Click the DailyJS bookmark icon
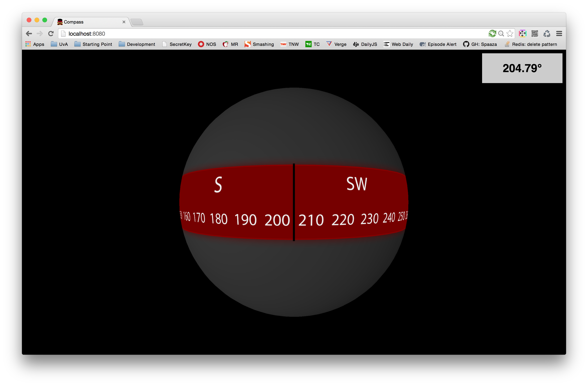 355,44
